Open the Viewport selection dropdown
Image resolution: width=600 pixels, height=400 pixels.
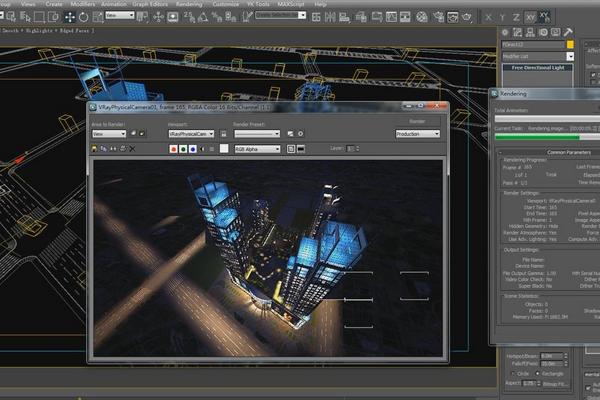192,133
